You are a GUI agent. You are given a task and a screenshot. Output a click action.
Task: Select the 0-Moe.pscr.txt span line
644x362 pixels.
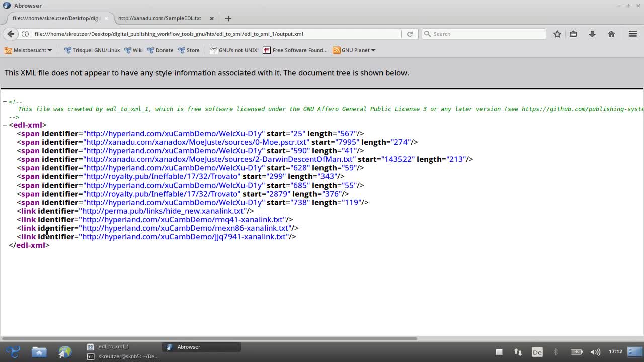(x=217, y=142)
